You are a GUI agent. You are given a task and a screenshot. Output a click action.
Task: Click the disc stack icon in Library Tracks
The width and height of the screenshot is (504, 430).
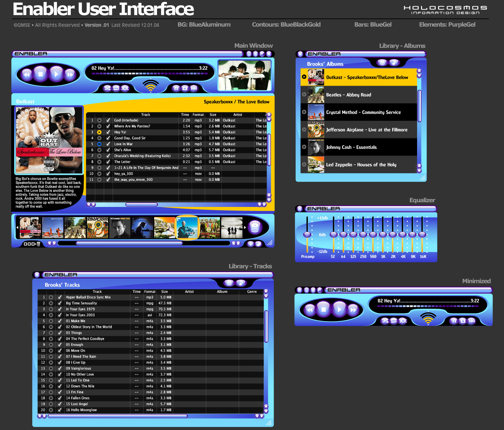click(x=229, y=283)
